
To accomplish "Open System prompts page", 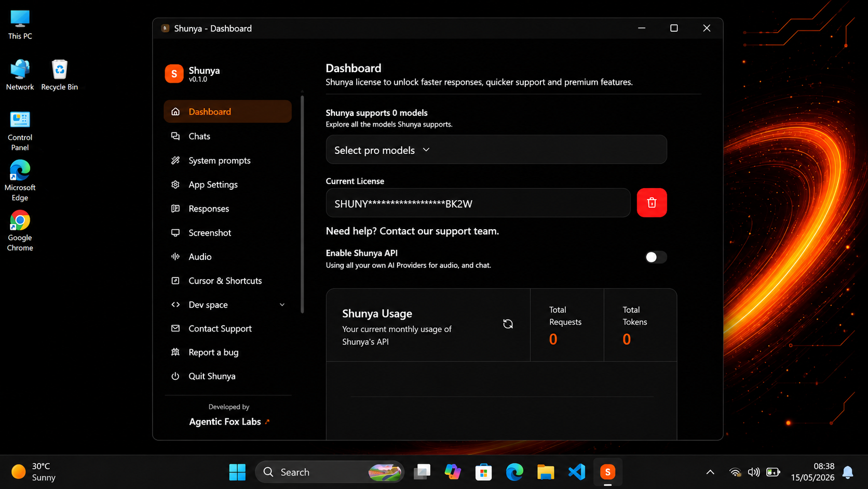I will tap(227, 161).
